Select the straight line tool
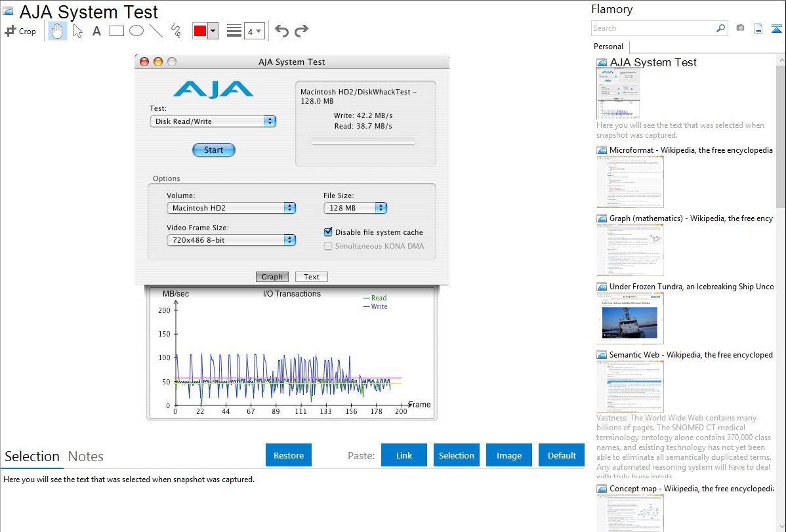The image size is (786, 532). (x=156, y=31)
